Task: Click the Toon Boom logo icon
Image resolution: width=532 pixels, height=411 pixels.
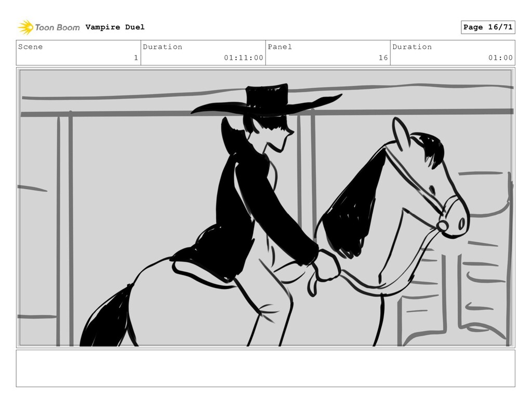Action: (25, 27)
